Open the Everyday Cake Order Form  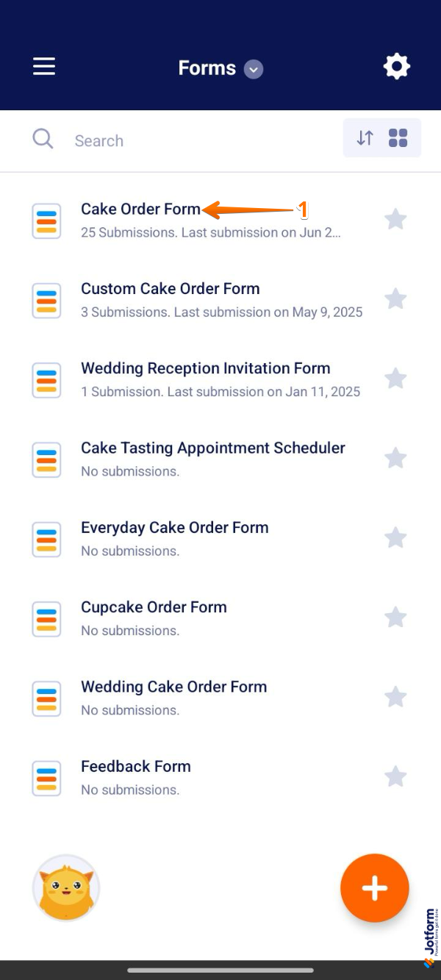tap(175, 527)
